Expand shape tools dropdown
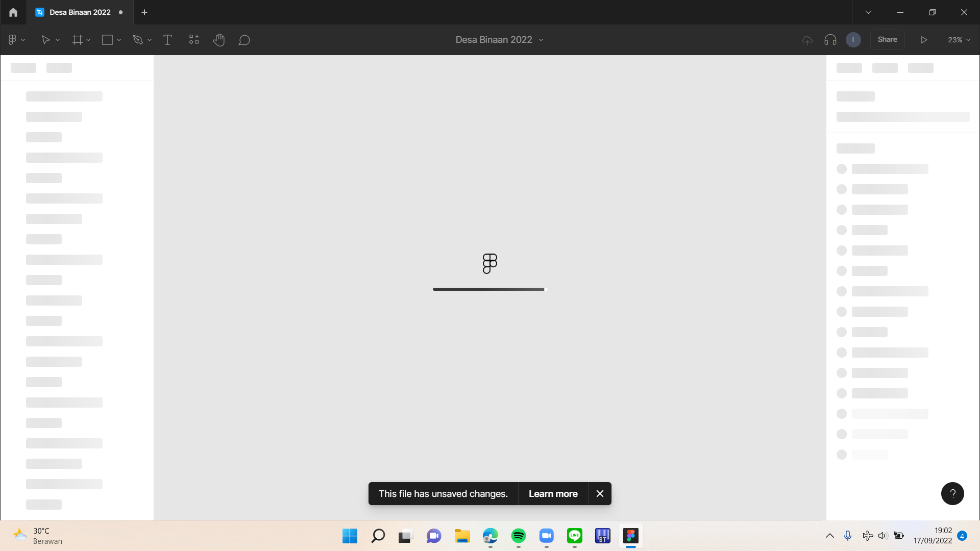The width and height of the screenshot is (980, 551). [119, 40]
